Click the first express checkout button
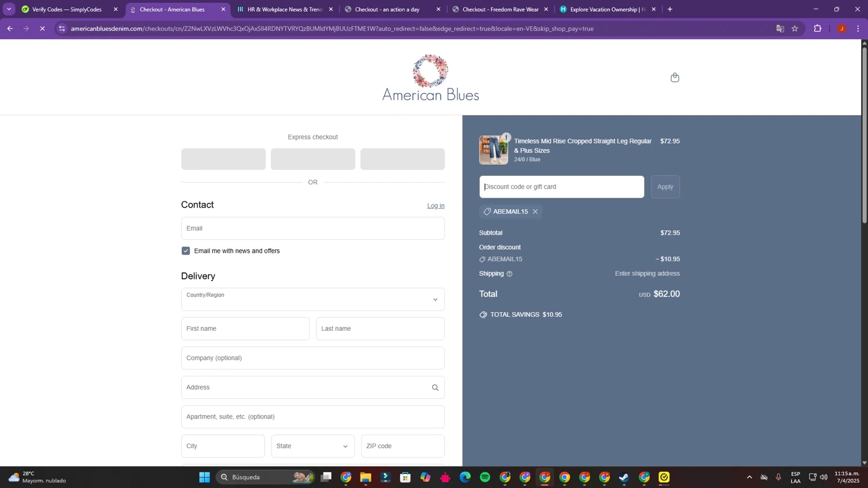The image size is (868, 488). (223, 159)
